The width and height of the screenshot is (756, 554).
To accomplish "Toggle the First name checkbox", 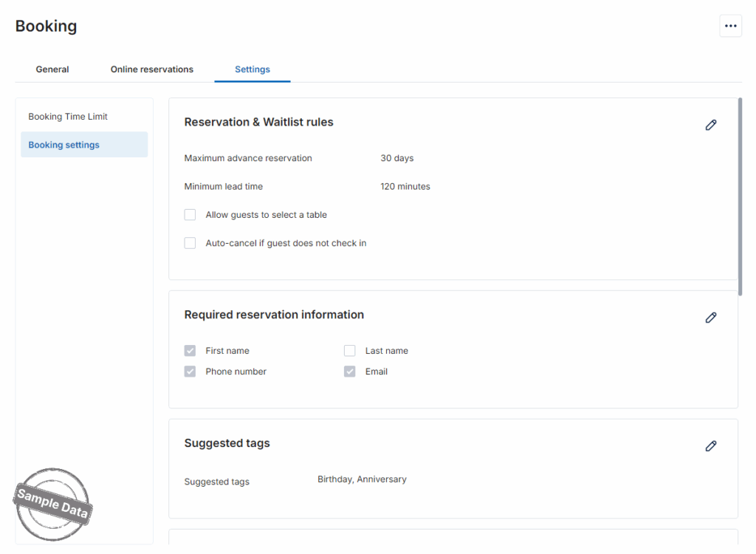I will 190,351.
